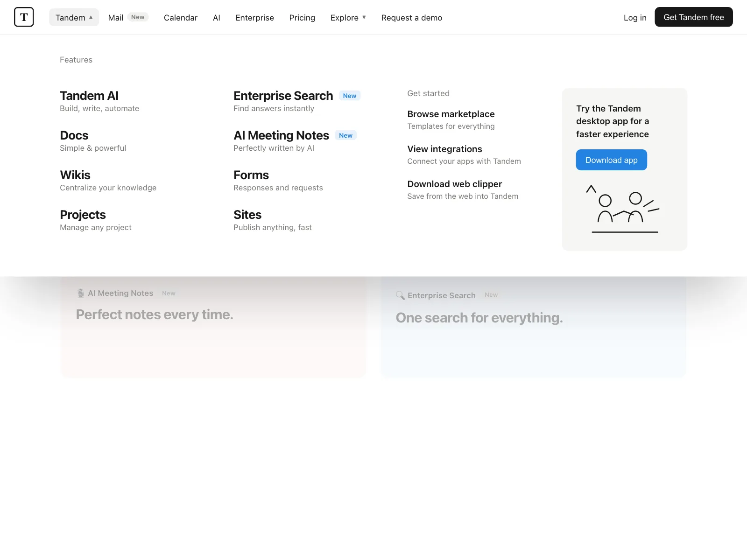Image resolution: width=747 pixels, height=560 pixels.
Task: Expand the Explore dropdown
Action: 348,18
